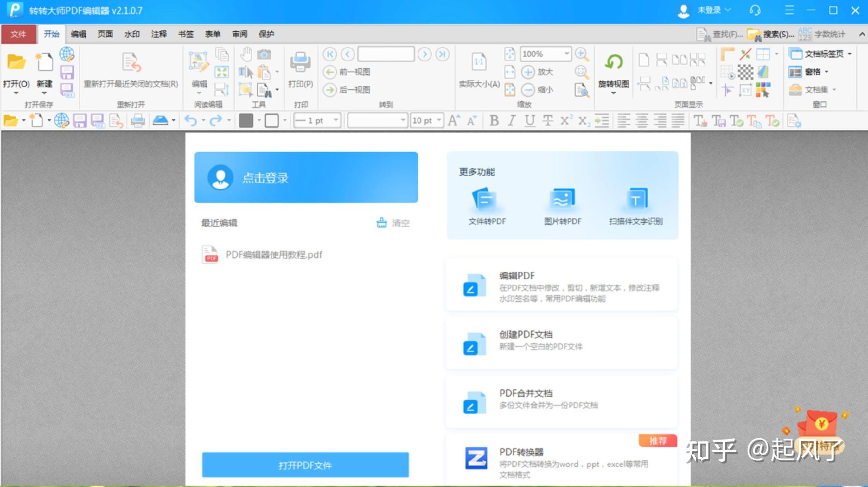Click the rotate view green arrow icon
868x487 pixels.
tap(613, 62)
